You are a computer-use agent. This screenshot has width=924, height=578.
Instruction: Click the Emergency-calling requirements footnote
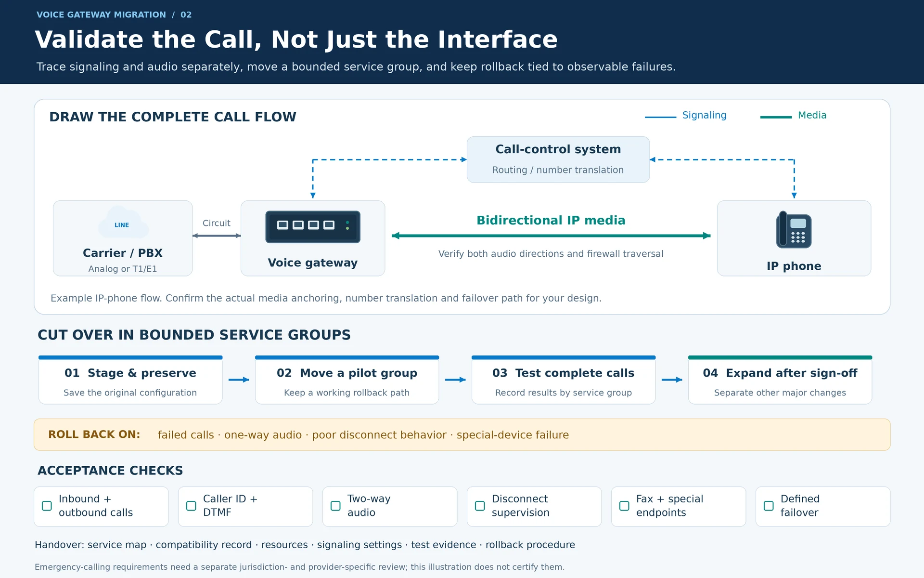pyautogui.click(x=299, y=567)
